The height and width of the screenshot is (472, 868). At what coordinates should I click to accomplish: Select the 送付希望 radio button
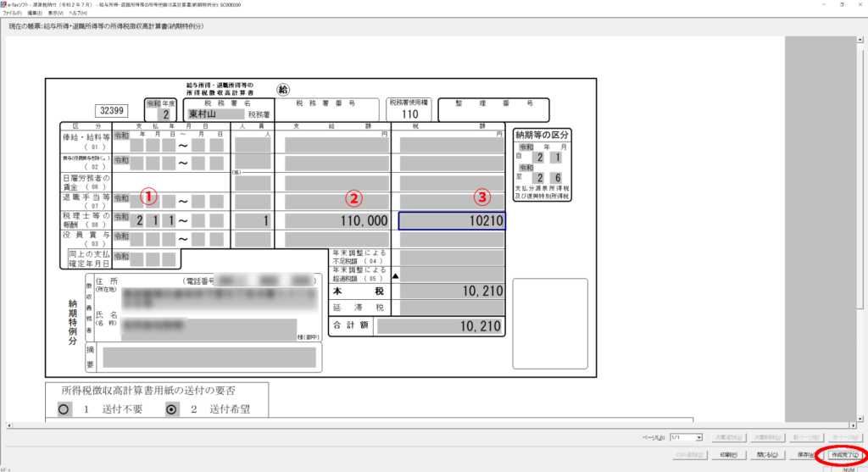(174, 408)
